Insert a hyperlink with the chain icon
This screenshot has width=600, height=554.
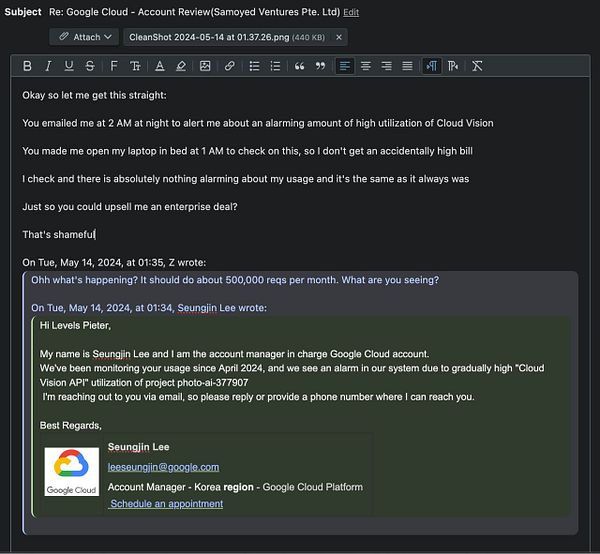click(230, 66)
